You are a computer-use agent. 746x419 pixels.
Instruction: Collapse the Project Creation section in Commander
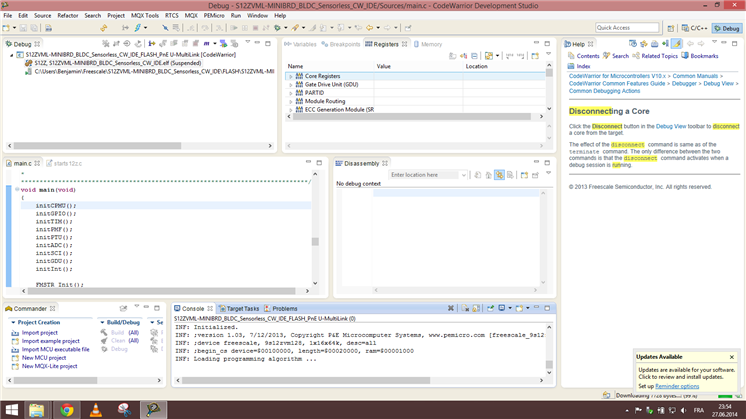tap(13, 322)
